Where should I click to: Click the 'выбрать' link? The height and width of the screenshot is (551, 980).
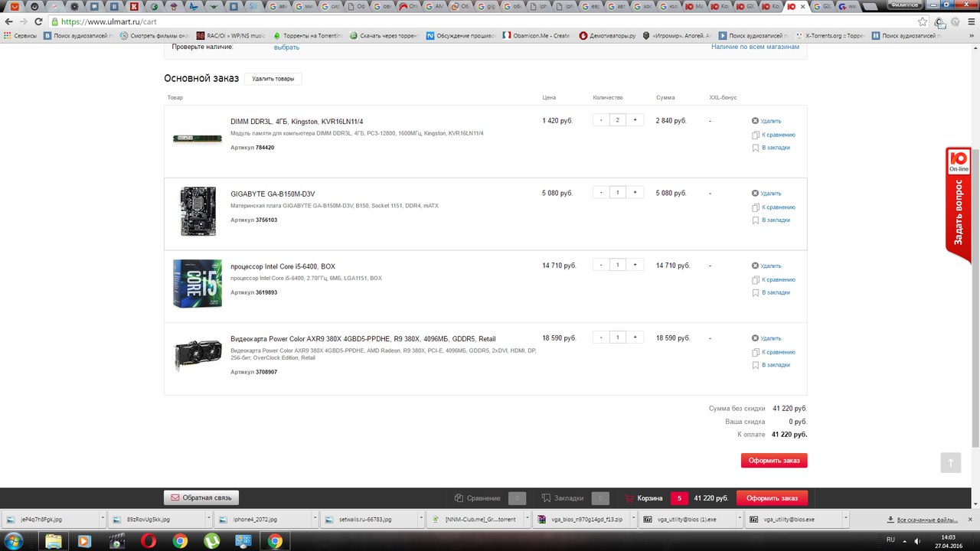286,47
